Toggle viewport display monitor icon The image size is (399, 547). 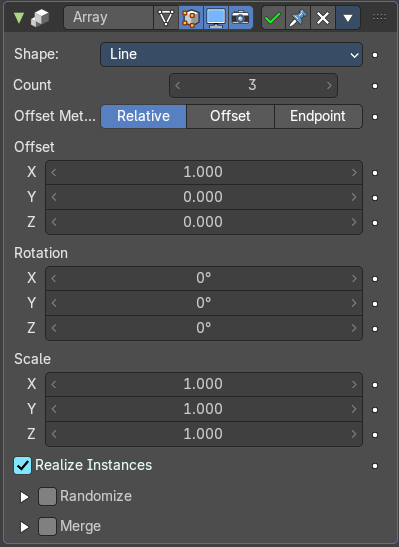click(216, 17)
